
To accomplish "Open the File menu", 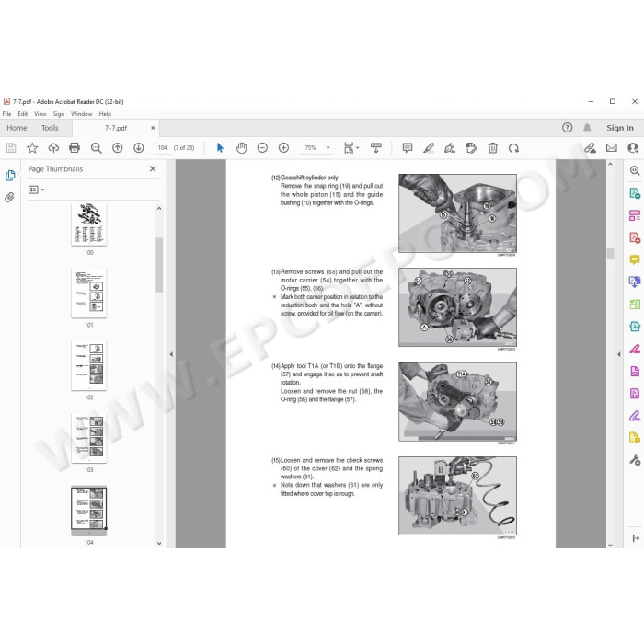I will [x=7, y=114].
